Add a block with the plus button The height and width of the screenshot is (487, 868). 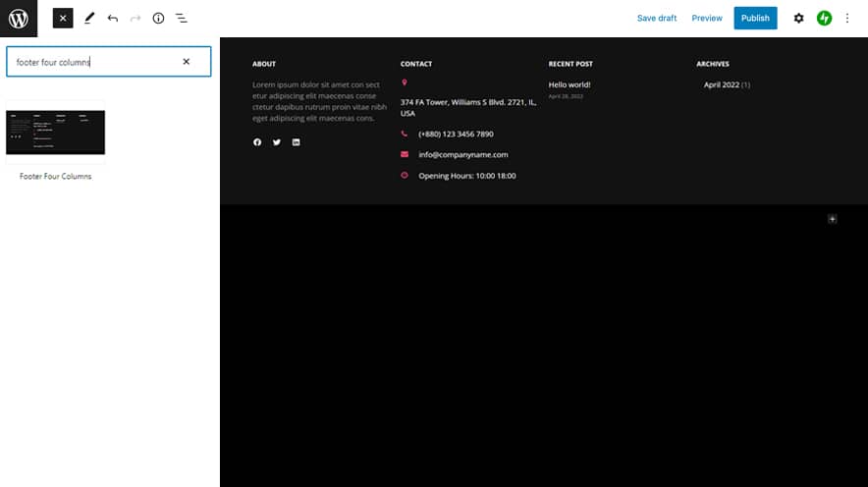coord(832,219)
